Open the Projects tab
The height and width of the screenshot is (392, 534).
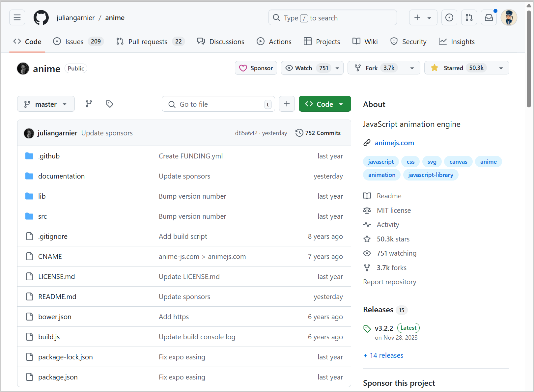(322, 42)
